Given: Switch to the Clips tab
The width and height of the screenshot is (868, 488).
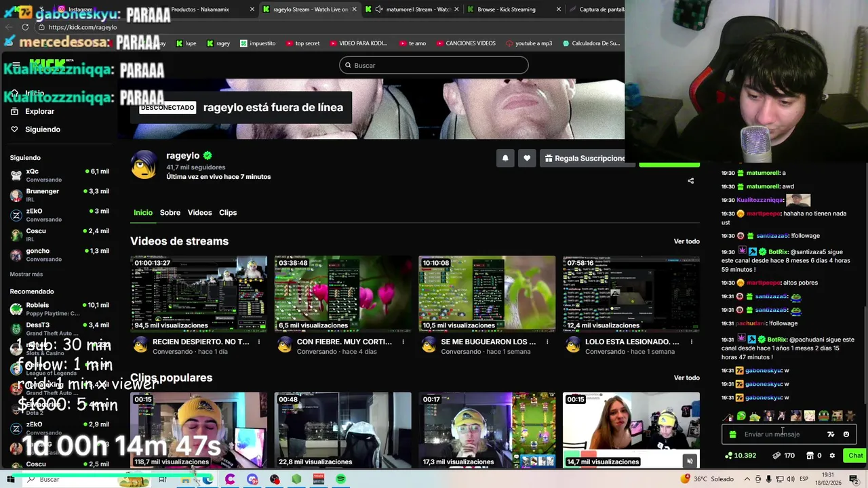Looking at the screenshot, I should 228,213.
